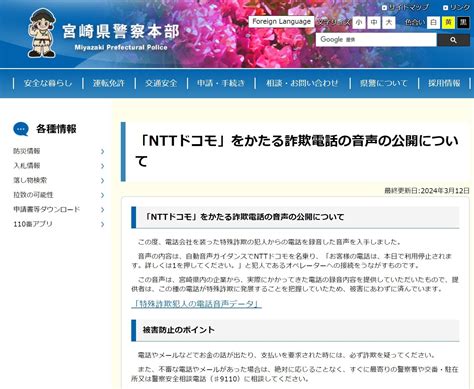This screenshot has width=474, height=389.
Task: Click the 被害防止のポイント heading
Action: 179,330
